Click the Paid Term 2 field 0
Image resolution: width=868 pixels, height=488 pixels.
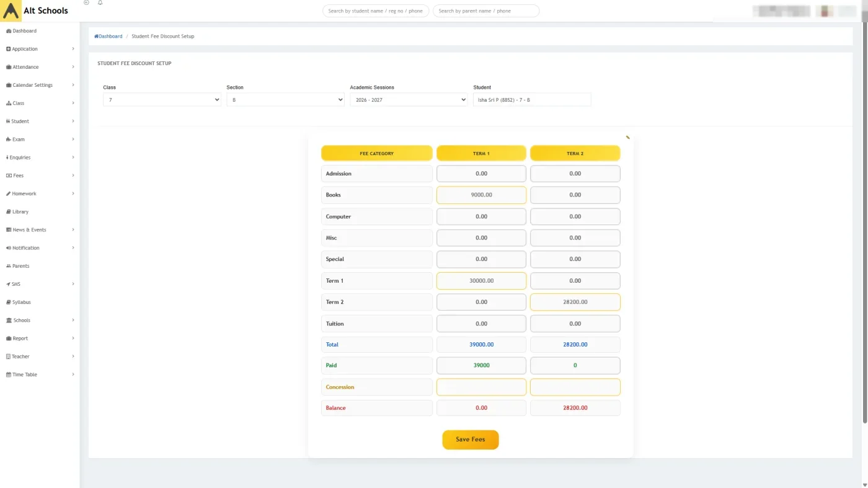(x=575, y=366)
